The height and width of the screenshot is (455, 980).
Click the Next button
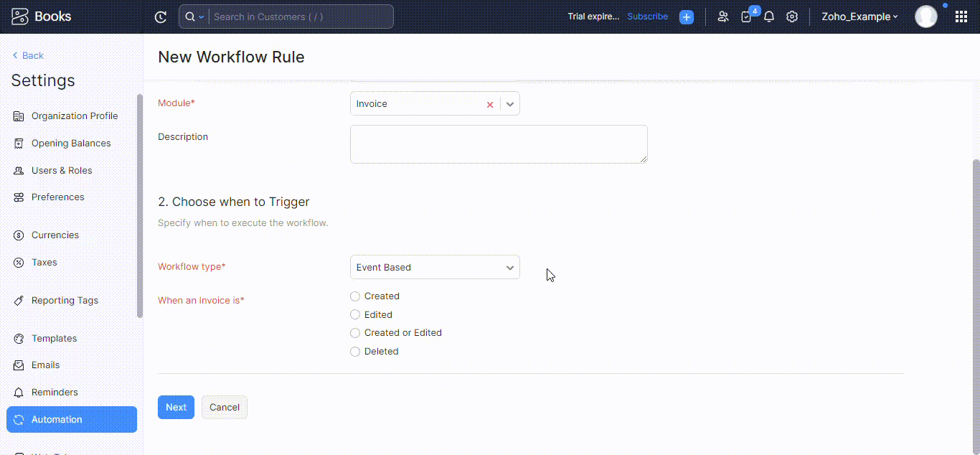[176, 407]
